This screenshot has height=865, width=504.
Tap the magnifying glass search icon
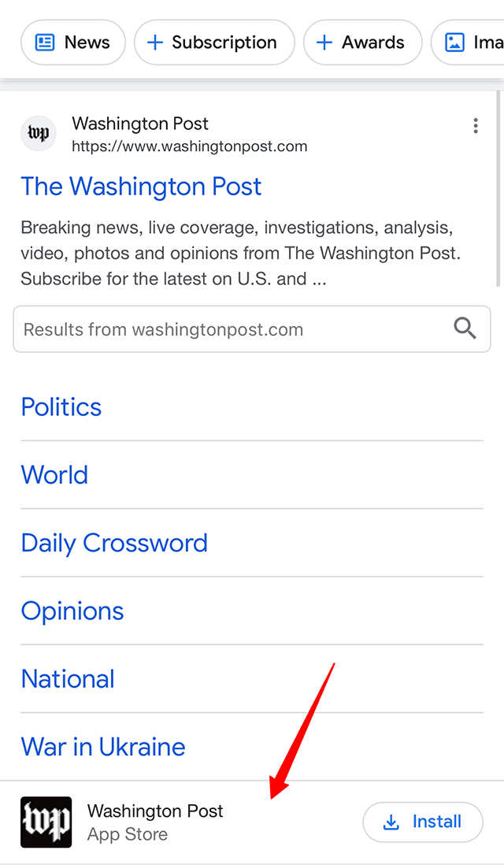pyautogui.click(x=465, y=329)
